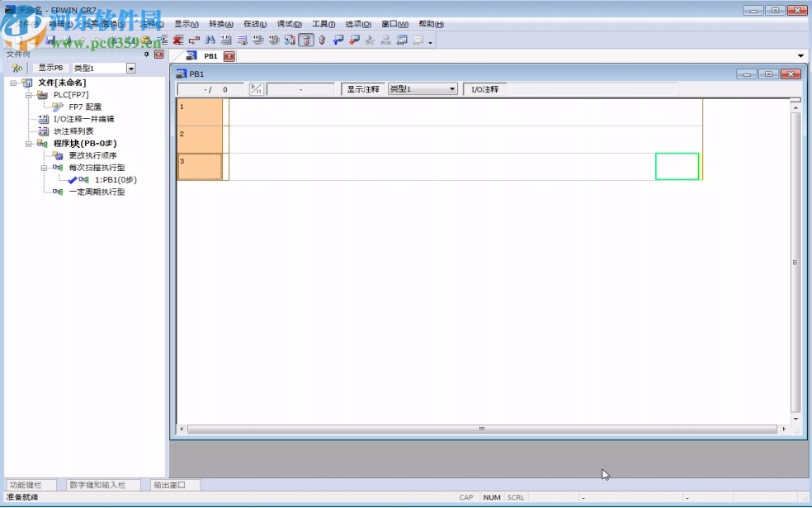Click the red-blue swap arrows toolbar icon
Viewport: 812px width, 508px height.
coord(194,40)
